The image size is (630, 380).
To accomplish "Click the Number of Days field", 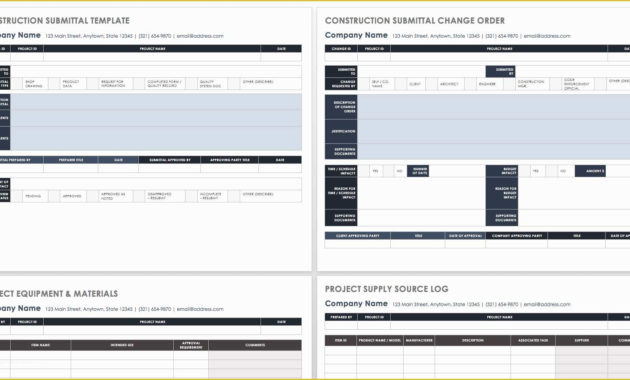I will tap(457, 171).
